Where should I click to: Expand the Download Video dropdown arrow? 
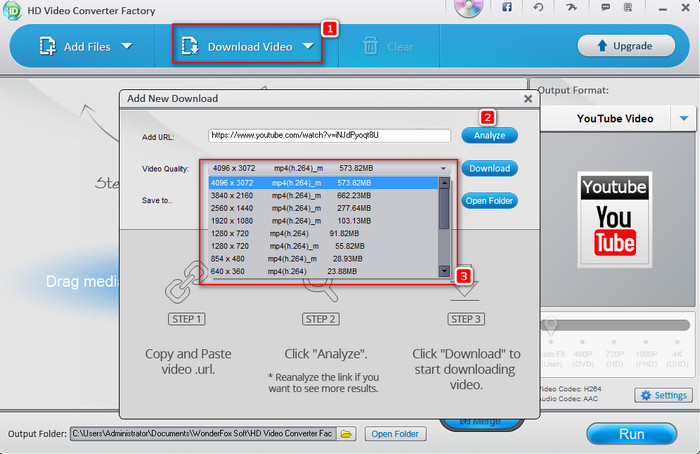308,46
